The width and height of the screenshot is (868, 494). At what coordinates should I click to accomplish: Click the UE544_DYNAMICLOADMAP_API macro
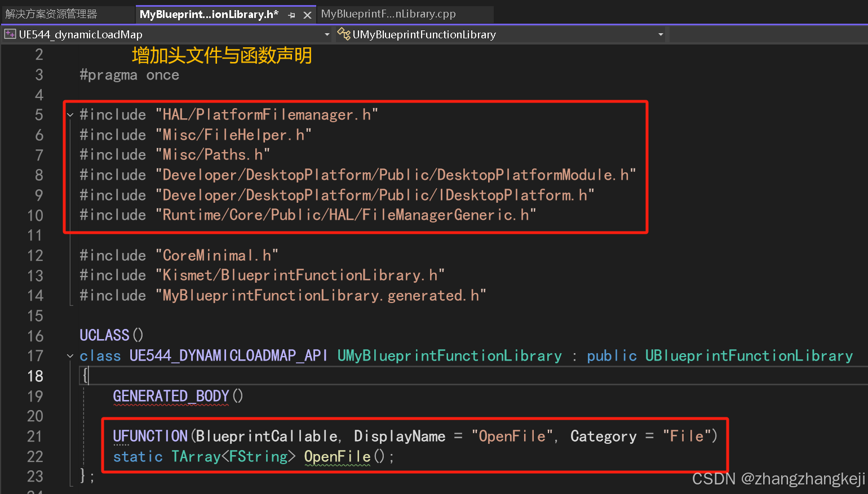point(228,356)
